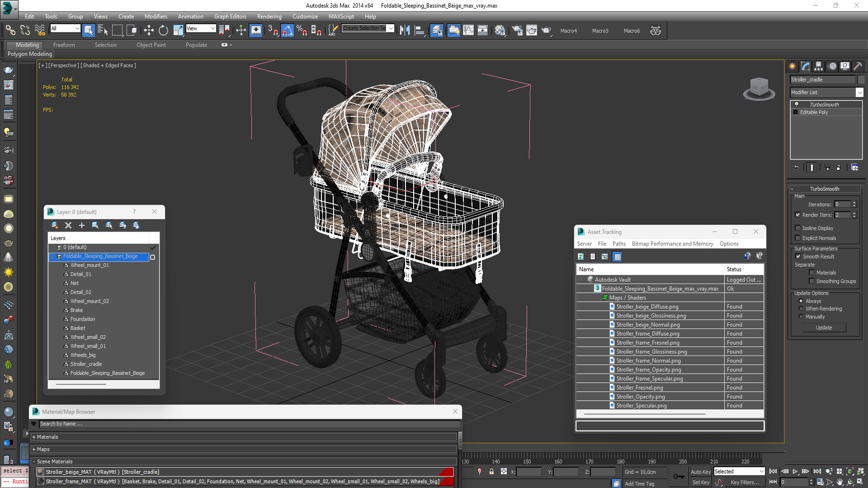
Task: Open the Hierarchy command panel tab
Action: 818,66
